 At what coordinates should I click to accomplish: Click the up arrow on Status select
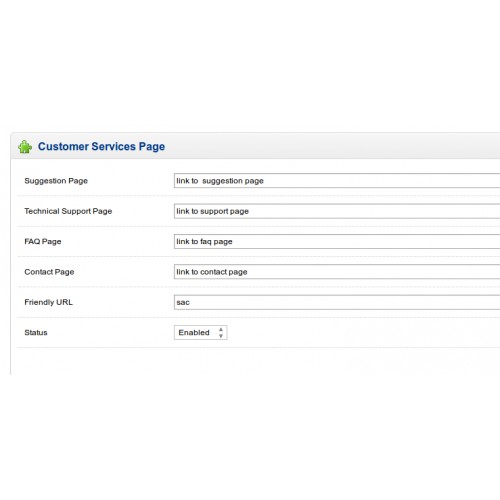(x=221, y=329)
